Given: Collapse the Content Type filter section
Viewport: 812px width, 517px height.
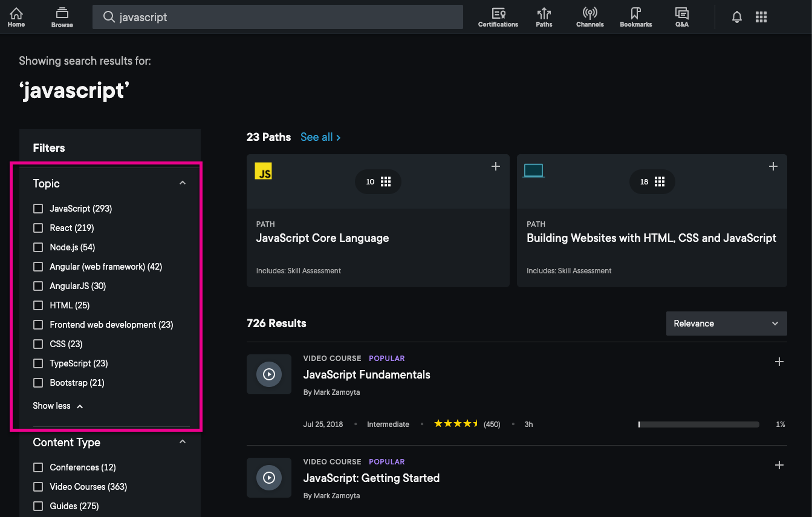Looking at the screenshot, I should (183, 442).
